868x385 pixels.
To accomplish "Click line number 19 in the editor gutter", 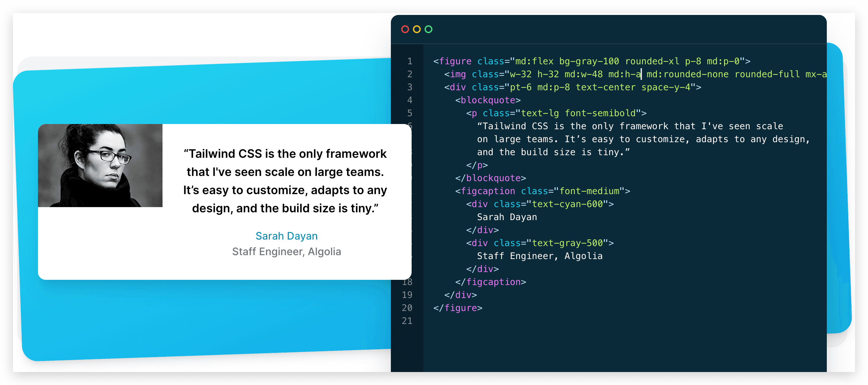I will click(407, 295).
